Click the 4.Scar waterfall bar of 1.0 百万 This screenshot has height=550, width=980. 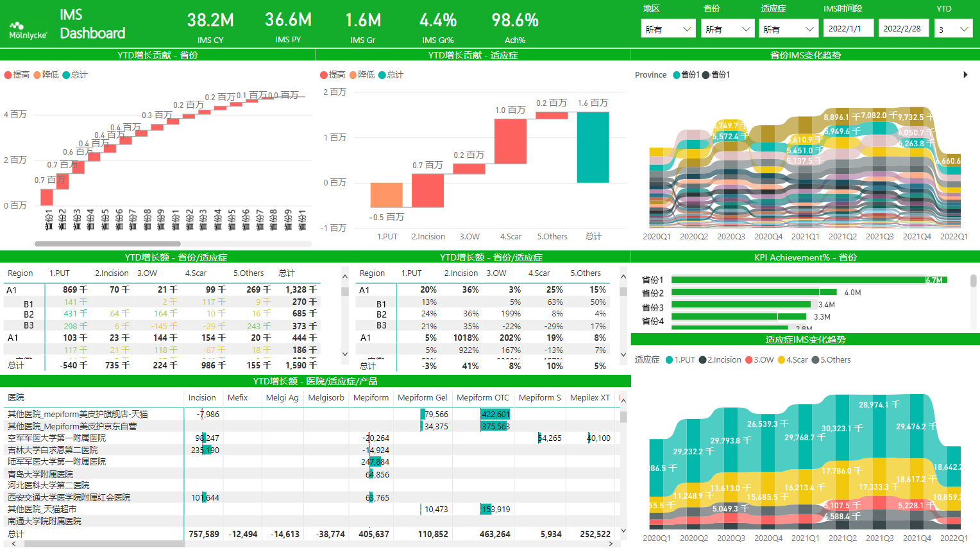510,141
